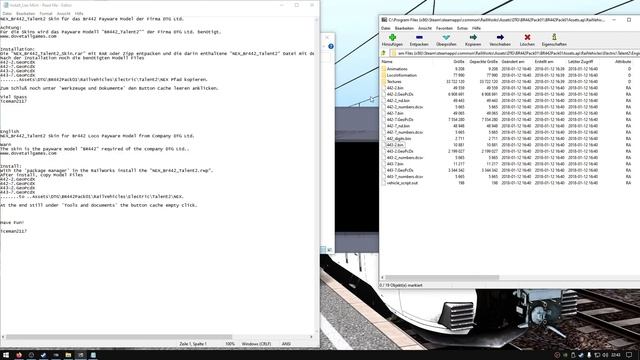This screenshot has height=360, width=640.
Task: Click the Notepad vertical scrollbar
Action: coord(317,176)
